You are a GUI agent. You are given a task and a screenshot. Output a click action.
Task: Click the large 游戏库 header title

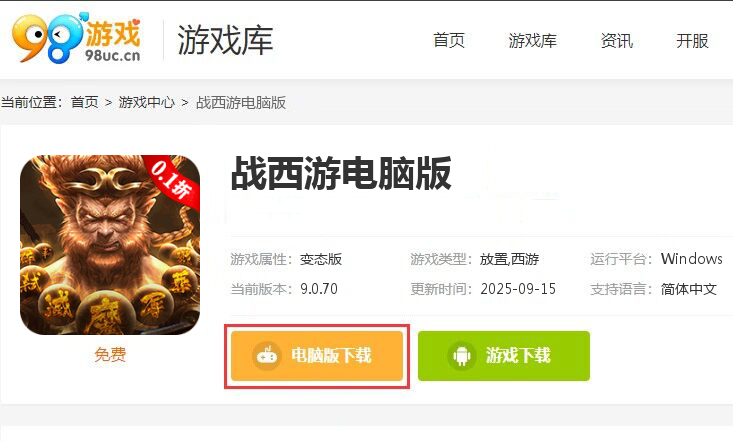click(225, 41)
